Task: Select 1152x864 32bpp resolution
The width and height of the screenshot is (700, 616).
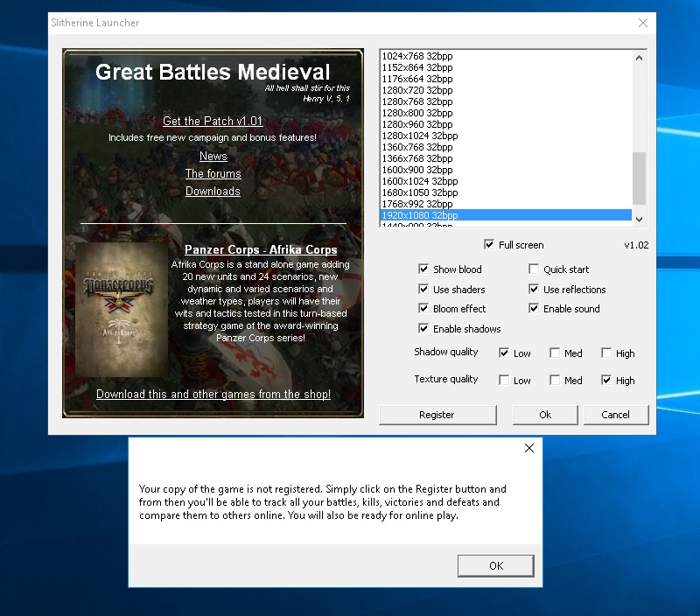Action: 506,67
